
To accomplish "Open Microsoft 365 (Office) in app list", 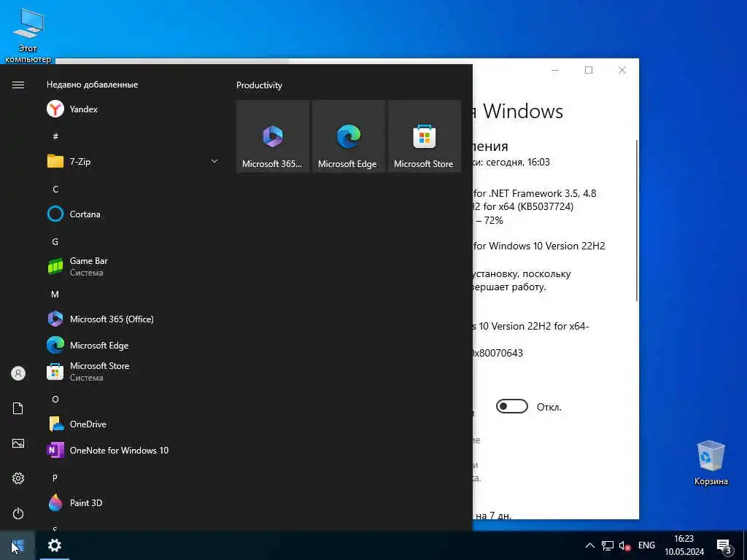I will 133,319.
